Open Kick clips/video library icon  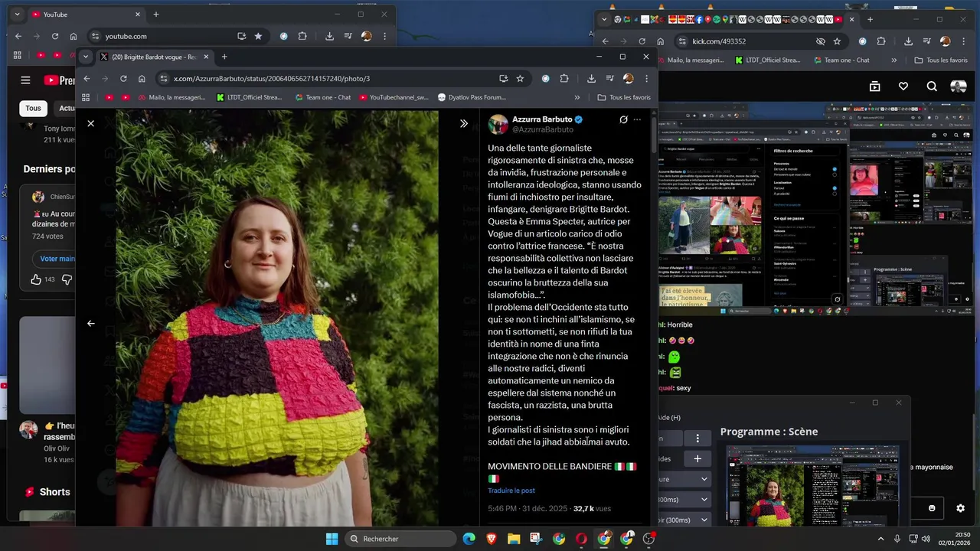875,86
